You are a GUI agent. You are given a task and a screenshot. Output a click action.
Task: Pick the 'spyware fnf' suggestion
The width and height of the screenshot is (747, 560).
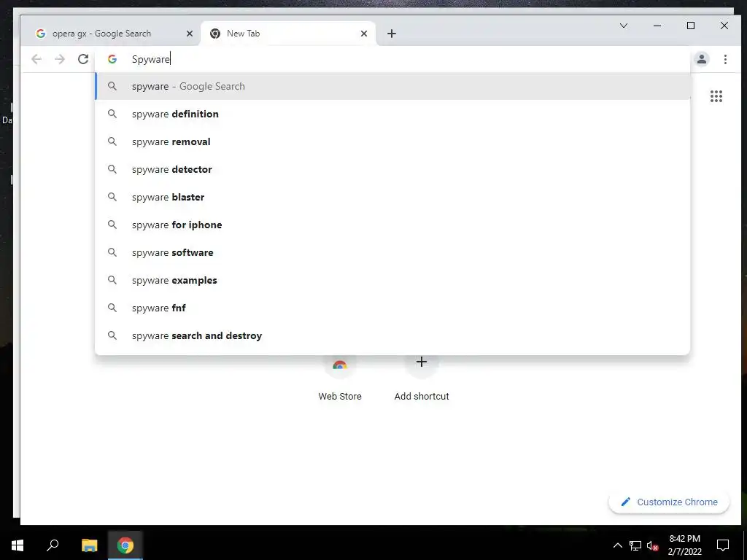(392, 308)
